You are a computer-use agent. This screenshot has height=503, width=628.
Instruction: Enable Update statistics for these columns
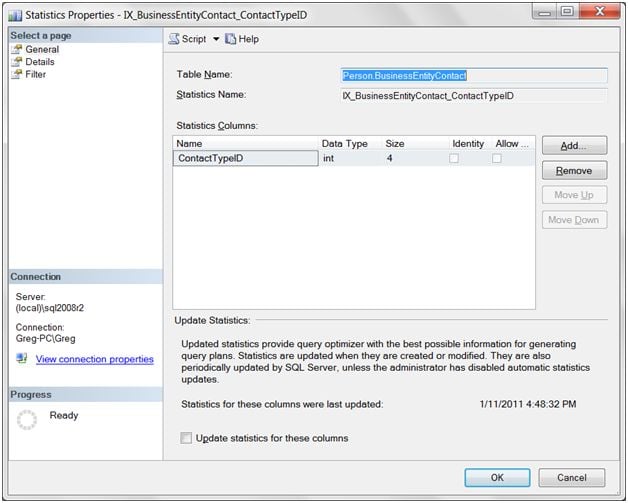tap(186, 438)
